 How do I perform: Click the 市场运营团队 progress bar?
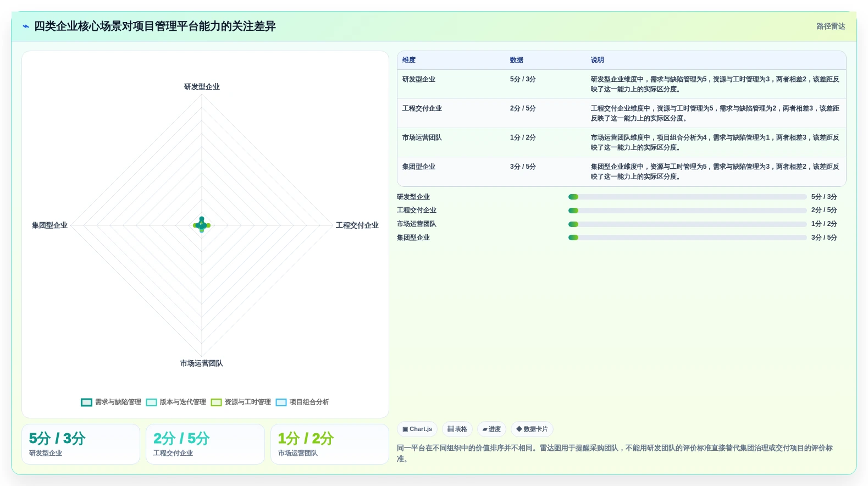tap(688, 224)
